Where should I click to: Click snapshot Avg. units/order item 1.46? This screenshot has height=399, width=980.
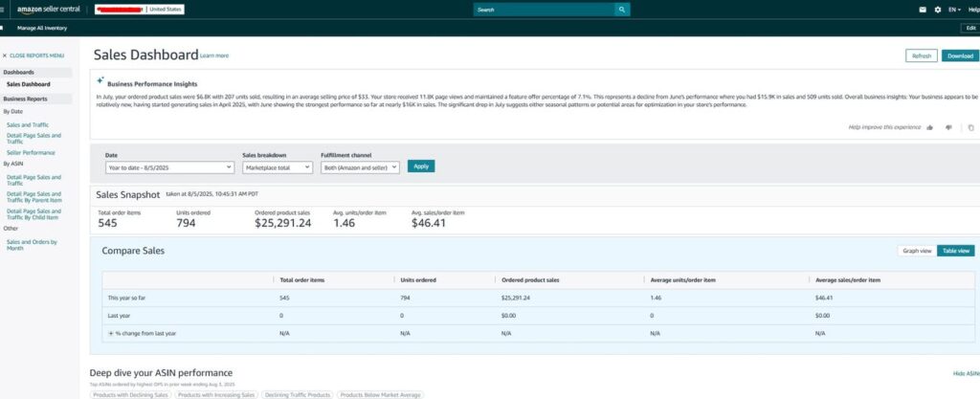click(344, 223)
